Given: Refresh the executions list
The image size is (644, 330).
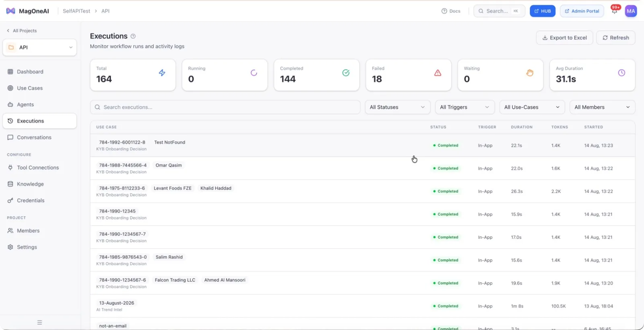Looking at the screenshot, I should tap(615, 38).
